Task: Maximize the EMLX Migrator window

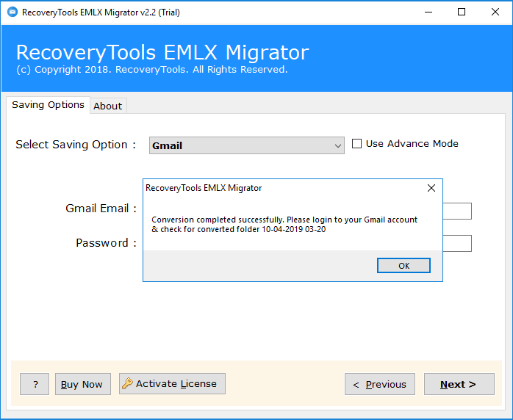Action: pos(462,12)
